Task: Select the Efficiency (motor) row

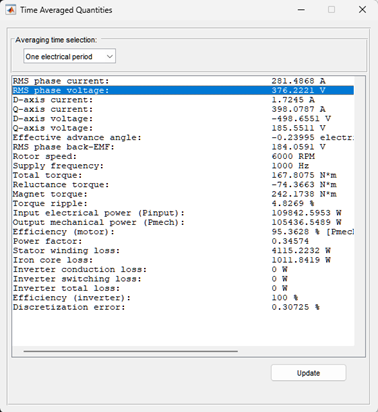Action: tap(183, 232)
